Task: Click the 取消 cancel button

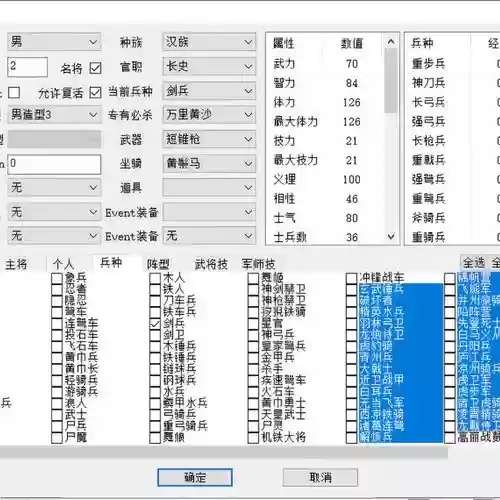Action: tap(320, 477)
